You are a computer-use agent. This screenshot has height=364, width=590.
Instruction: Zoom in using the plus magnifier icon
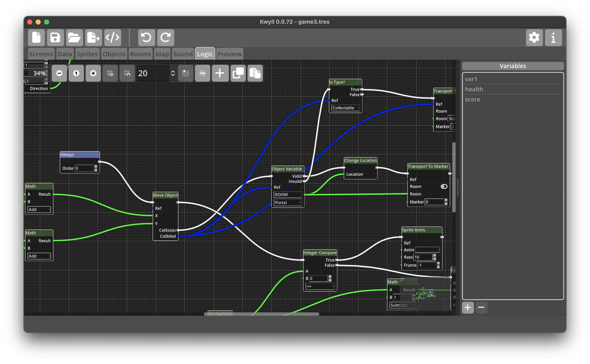(x=93, y=73)
